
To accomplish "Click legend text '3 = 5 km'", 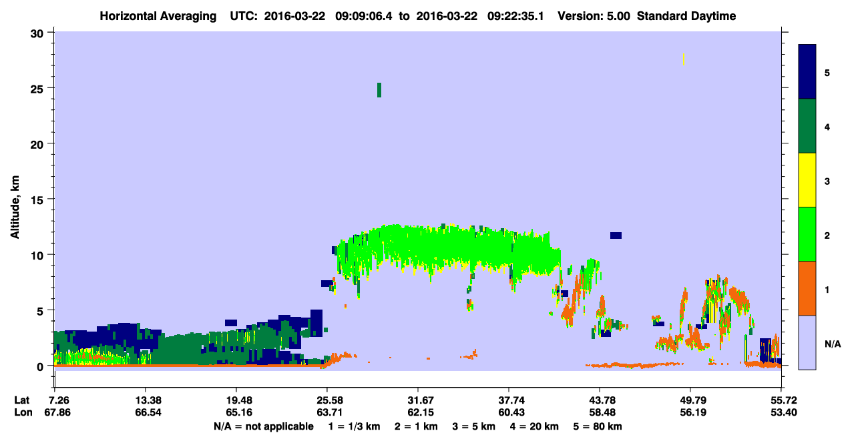I will tap(473, 426).
